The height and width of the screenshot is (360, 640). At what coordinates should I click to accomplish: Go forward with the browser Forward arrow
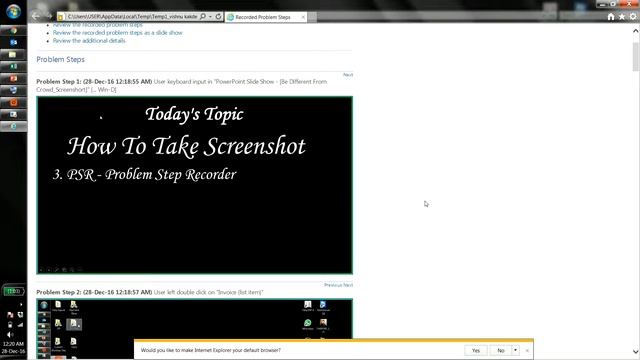point(49,16)
